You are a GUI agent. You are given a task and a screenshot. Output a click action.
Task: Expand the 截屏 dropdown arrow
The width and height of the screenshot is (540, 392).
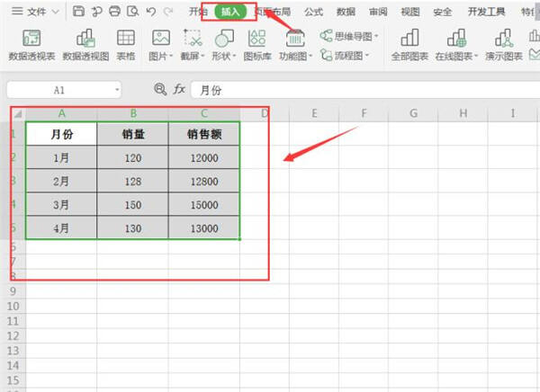202,56
